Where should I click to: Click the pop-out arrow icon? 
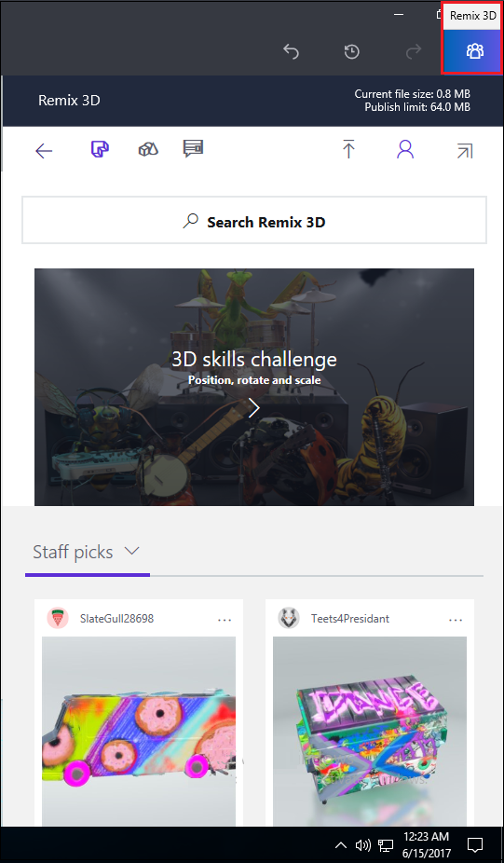coord(464,151)
